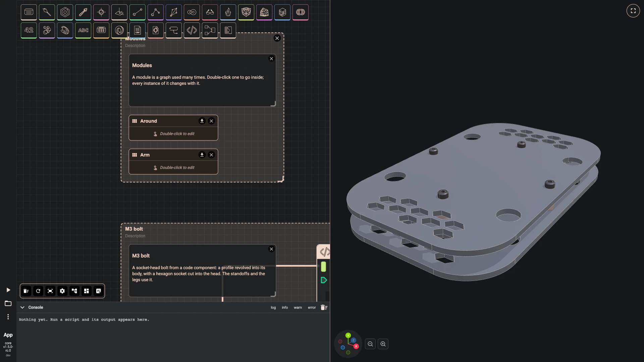Filter console by warn level
Image resolution: width=644 pixels, height=362 pixels.
[x=298, y=307]
